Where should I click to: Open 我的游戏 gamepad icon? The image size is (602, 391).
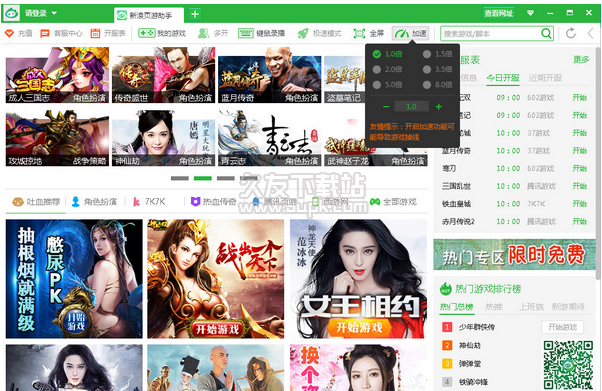click(x=147, y=33)
